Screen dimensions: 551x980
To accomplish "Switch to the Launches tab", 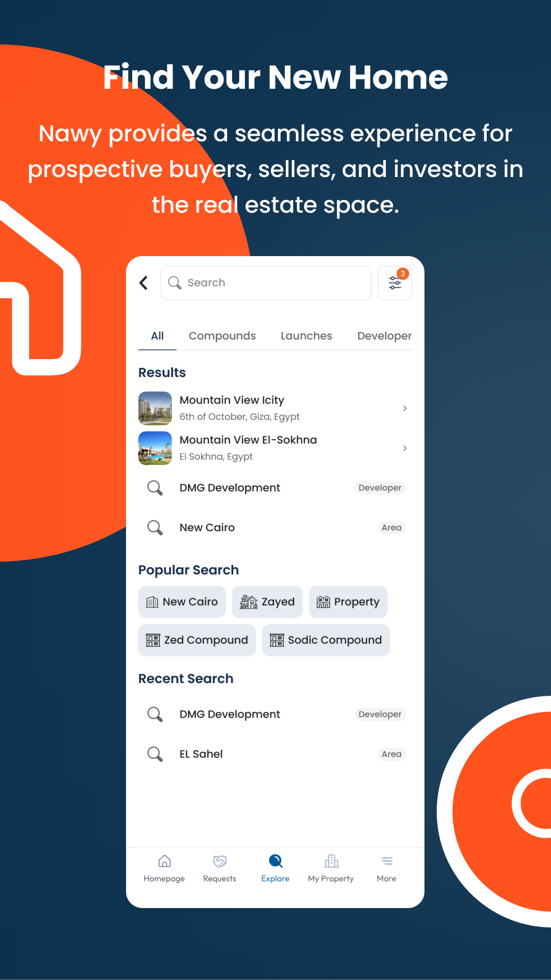I will tap(306, 336).
